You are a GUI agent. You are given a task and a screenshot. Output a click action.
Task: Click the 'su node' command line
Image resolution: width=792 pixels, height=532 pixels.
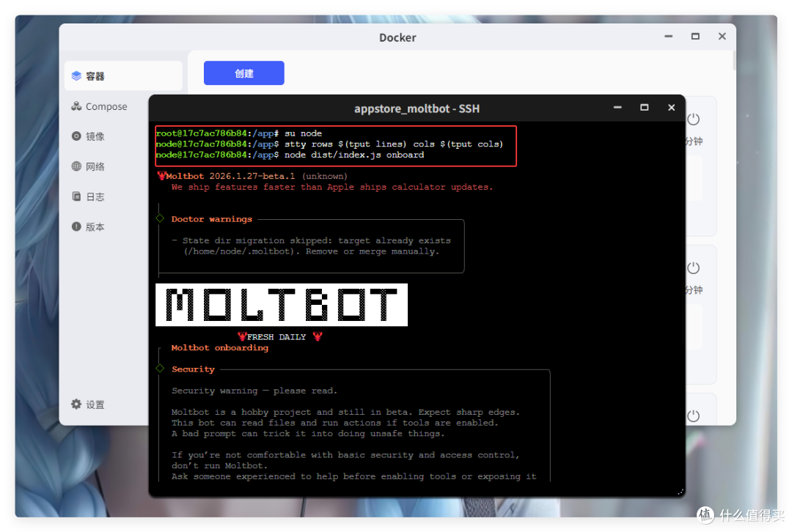239,133
